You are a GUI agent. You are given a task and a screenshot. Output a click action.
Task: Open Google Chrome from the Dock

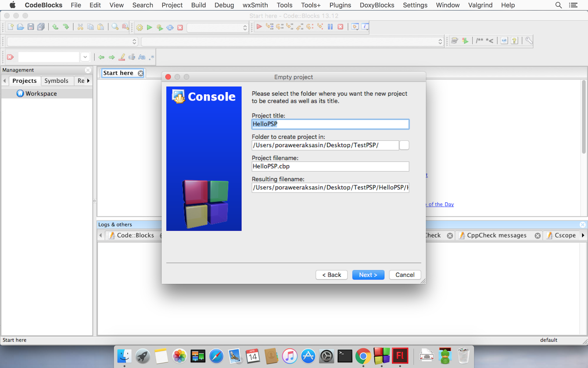[x=363, y=356]
